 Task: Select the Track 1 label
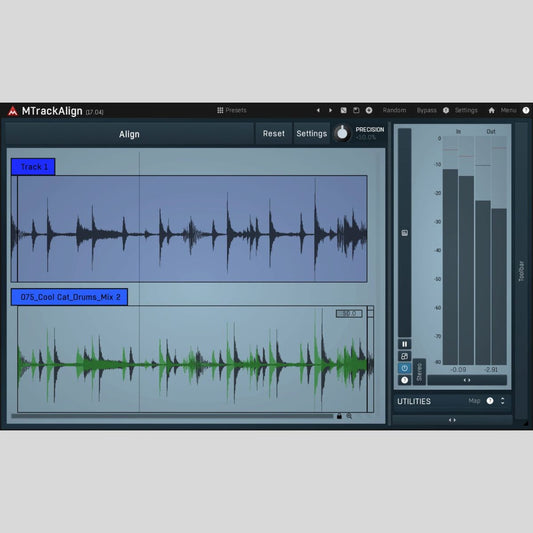[x=33, y=167]
